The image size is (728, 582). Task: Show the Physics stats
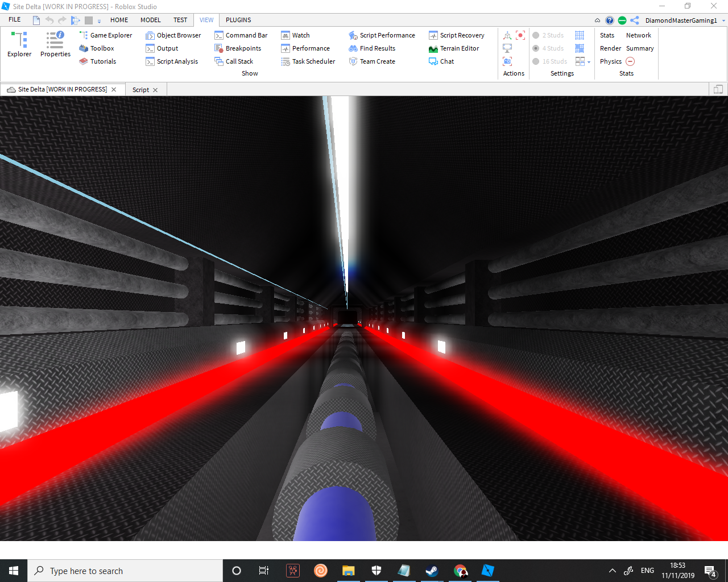click(610, 61)
